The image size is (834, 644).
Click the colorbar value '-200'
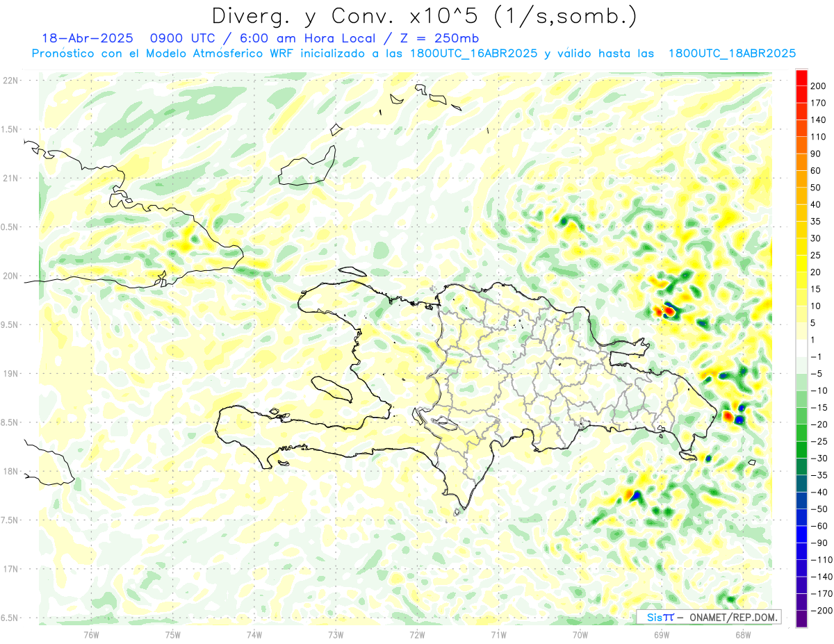(821, 611)
